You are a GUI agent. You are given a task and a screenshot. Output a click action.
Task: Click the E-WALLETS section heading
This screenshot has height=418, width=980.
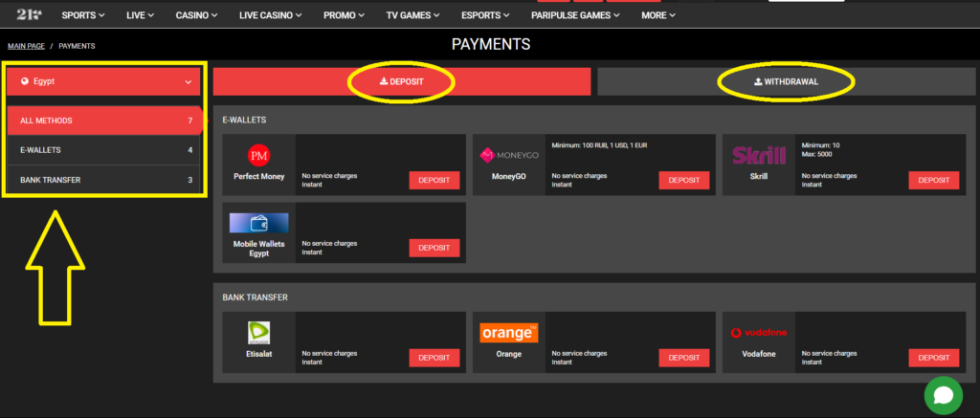tap(244, 120)
